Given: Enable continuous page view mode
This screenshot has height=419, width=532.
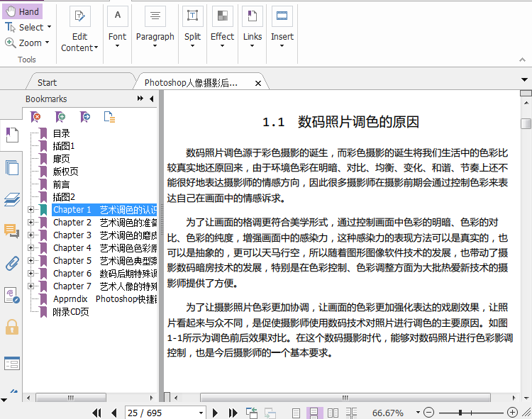Looking at the screenshot, I should pyautogui.click(x=314, y=413).
